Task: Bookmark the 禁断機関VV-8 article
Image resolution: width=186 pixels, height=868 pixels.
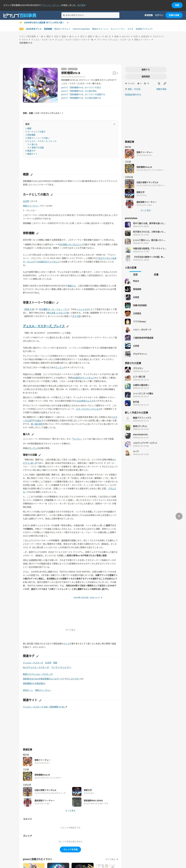Action: point(114,73)
